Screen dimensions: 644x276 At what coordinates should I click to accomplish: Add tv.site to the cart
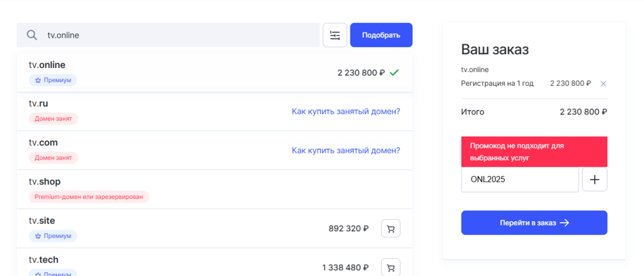click(x=391, y=229)
